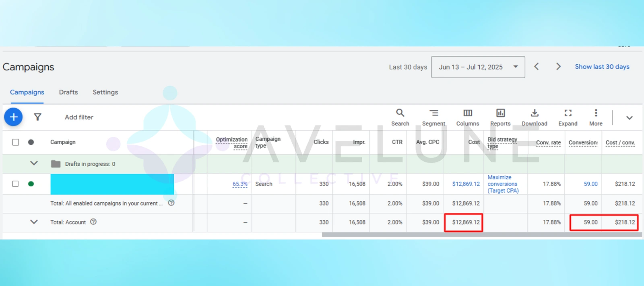Open the More options menu
The height and width of the screenshot is (286, 644).
point(596,117)
